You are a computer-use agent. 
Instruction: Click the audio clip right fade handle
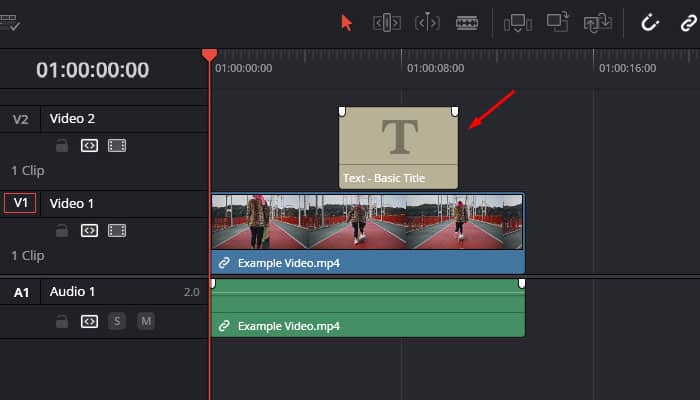521,283
